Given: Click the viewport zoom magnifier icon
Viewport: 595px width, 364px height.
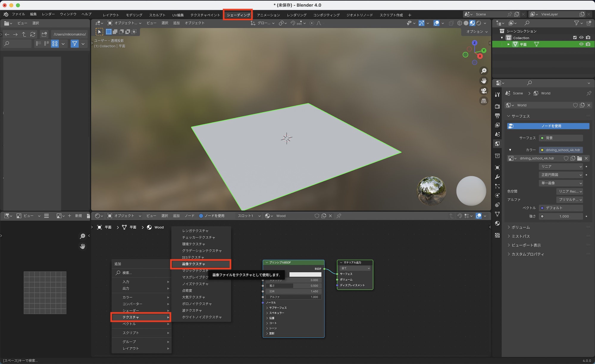Looking at the screenshot, I should tap(484, 71).
